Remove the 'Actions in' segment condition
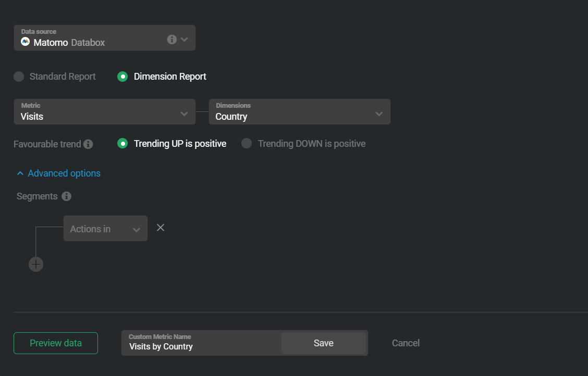Screen dimensions: 588x376 click(x=160, y=228)
